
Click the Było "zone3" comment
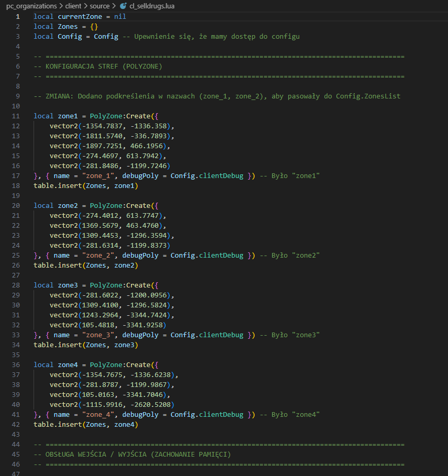pyautogui.click(x=296, y=335)
